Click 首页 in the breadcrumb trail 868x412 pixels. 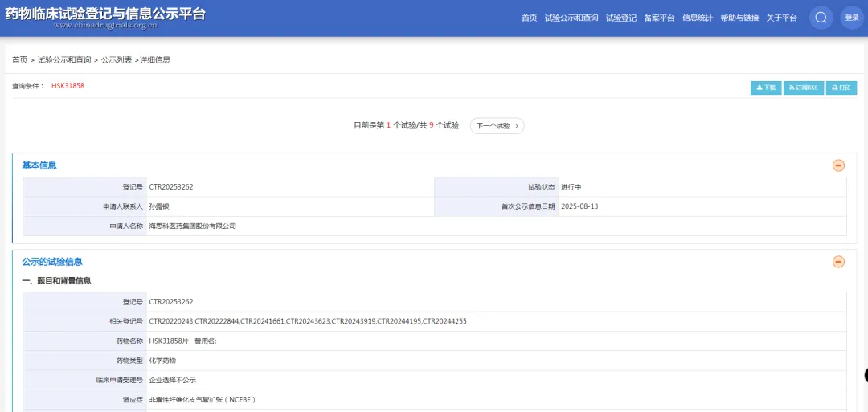click(x=19, y=60)
